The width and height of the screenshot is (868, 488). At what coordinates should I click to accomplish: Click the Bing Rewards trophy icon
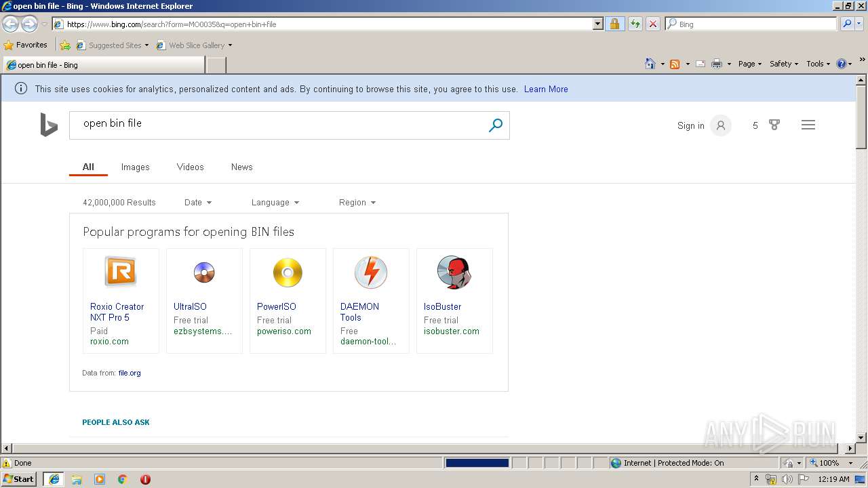tap(774, 125)
